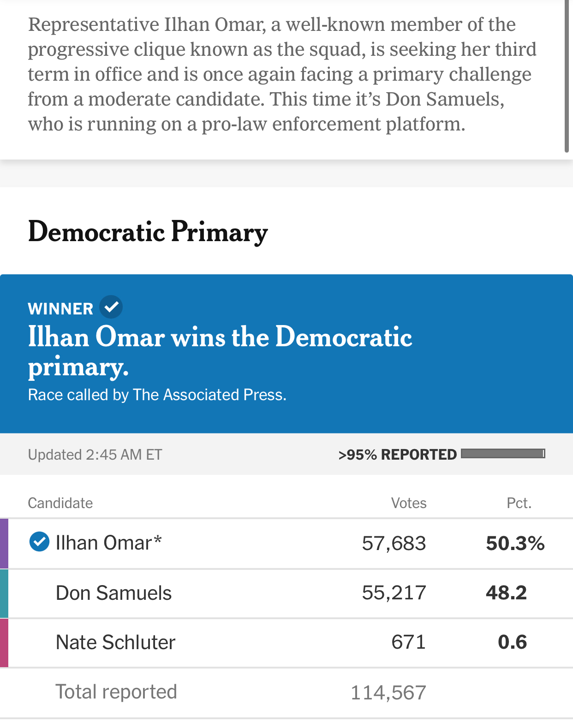Click the Total reported row label
The width and height of the screenshot is (573, 728).
point(116,692)
